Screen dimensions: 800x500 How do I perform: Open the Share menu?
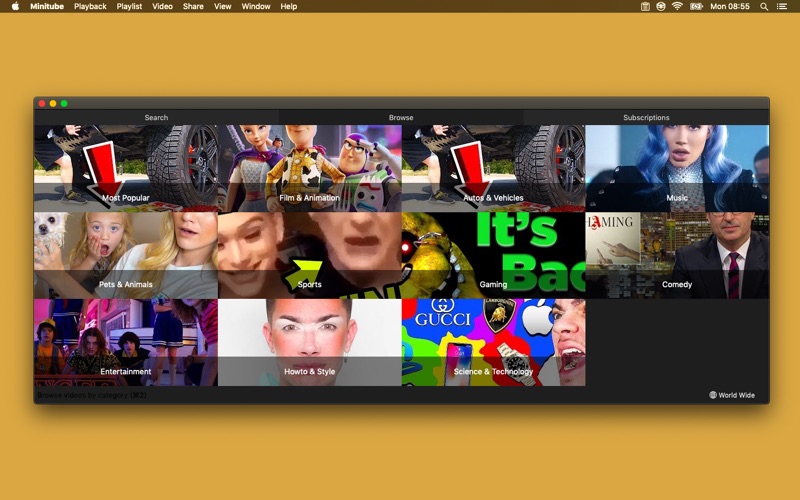coord(193,6)
